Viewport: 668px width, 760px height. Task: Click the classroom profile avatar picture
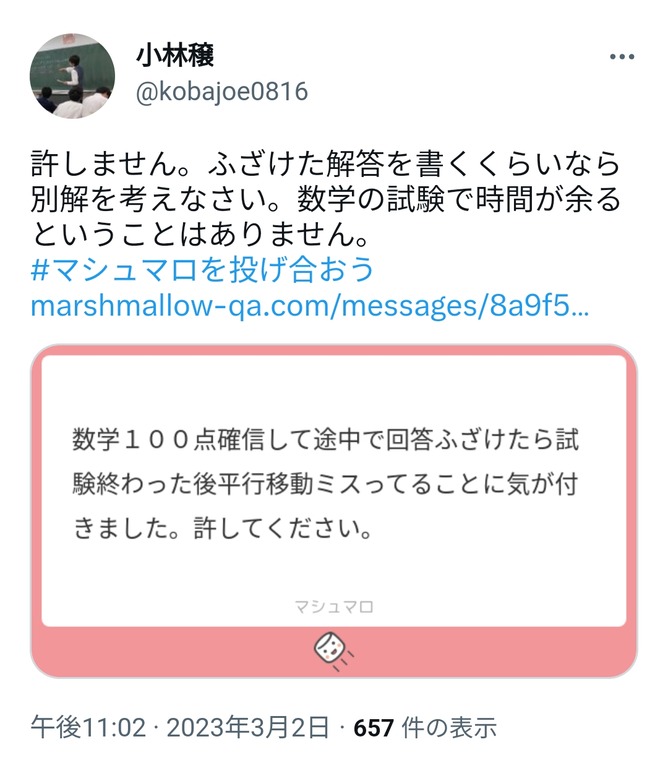pyautogui.click(x=72, y=76)
